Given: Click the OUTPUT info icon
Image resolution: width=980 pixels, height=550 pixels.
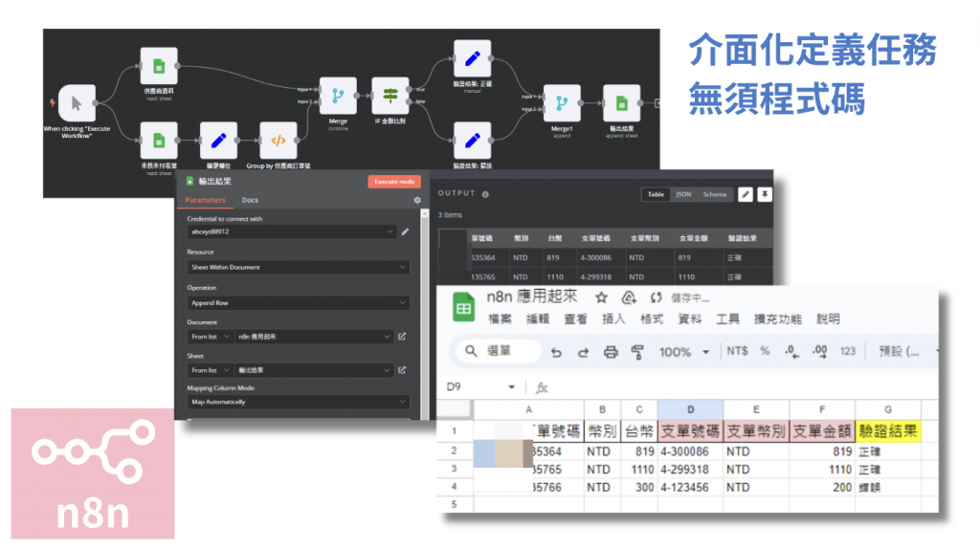Looking at the screenshot, I should [x=485, y=194].
